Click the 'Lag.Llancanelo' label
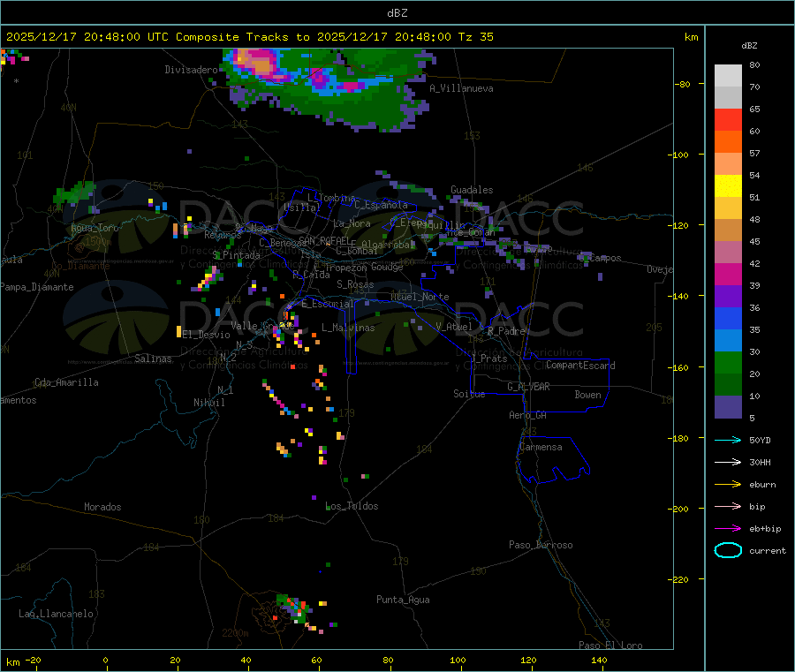The height and width of the screenshot is (672, 795). pyautogui.click(x=56, y=614)
